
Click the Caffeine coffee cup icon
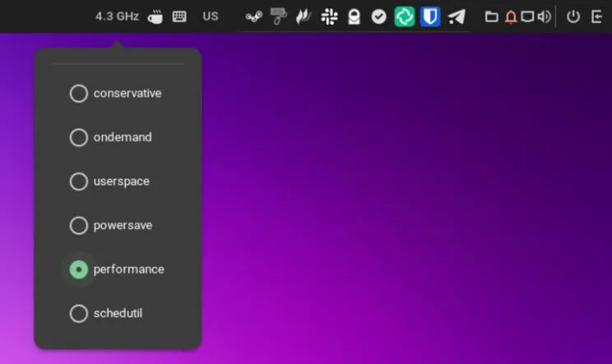pos(155,16)
